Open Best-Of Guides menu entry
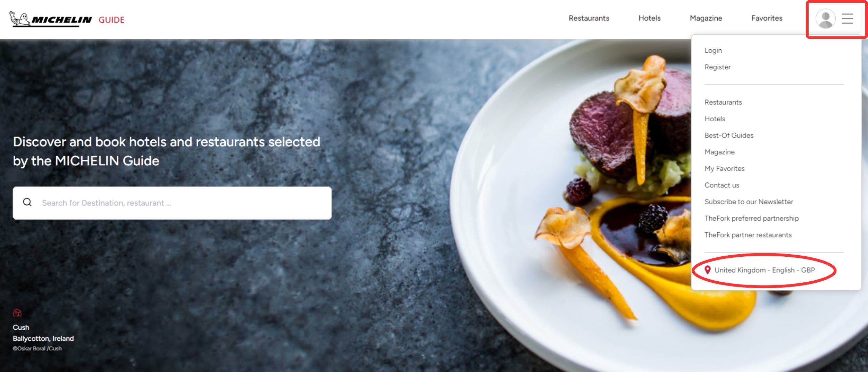This screenshot has height=372, width=868. 729,135
